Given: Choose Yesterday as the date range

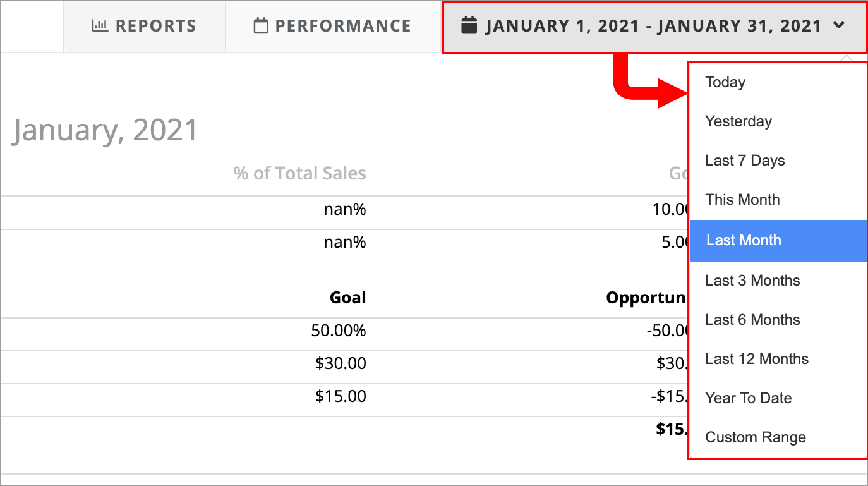Looking at the screenshot, I should point(738,121).
